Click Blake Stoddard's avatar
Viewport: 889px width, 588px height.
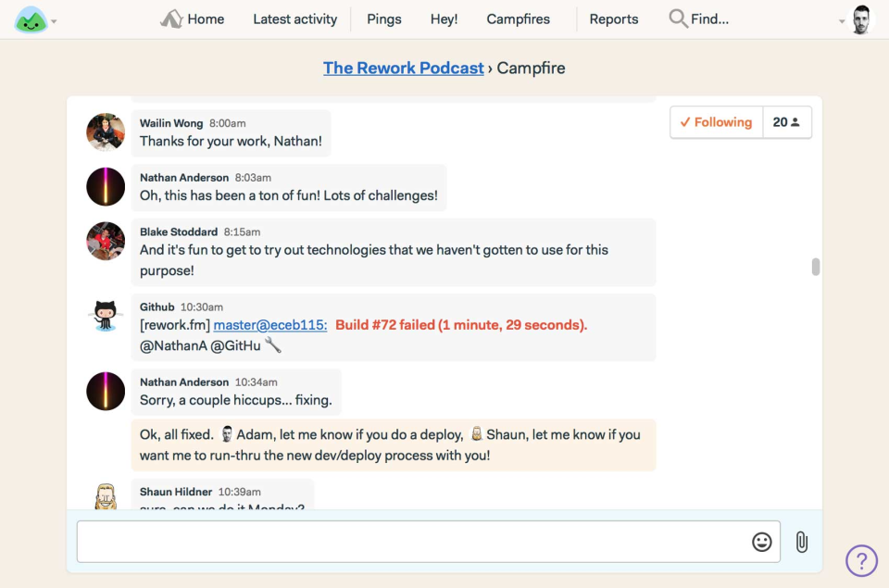click(106, 241)
